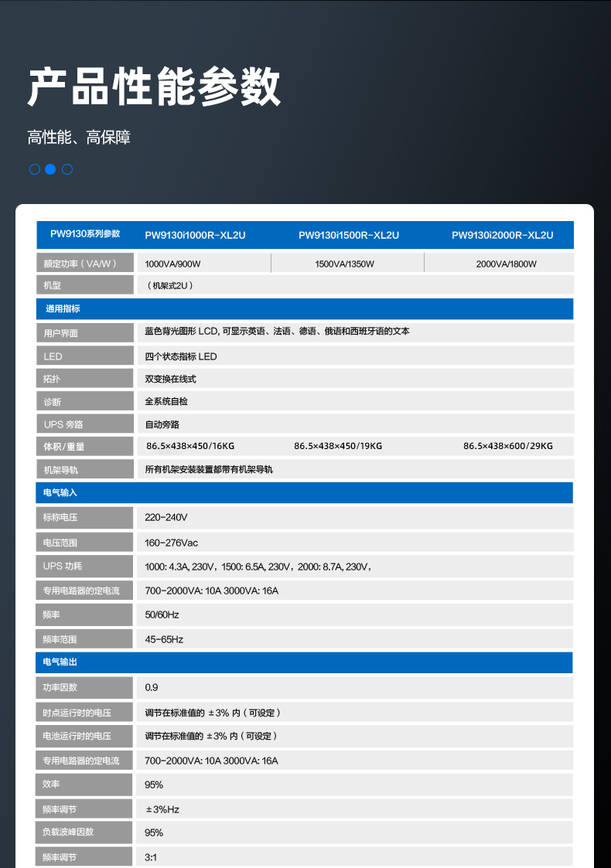Select the value 3:1
This screenshot has width=611, height=868.
[x=151, y=857]
